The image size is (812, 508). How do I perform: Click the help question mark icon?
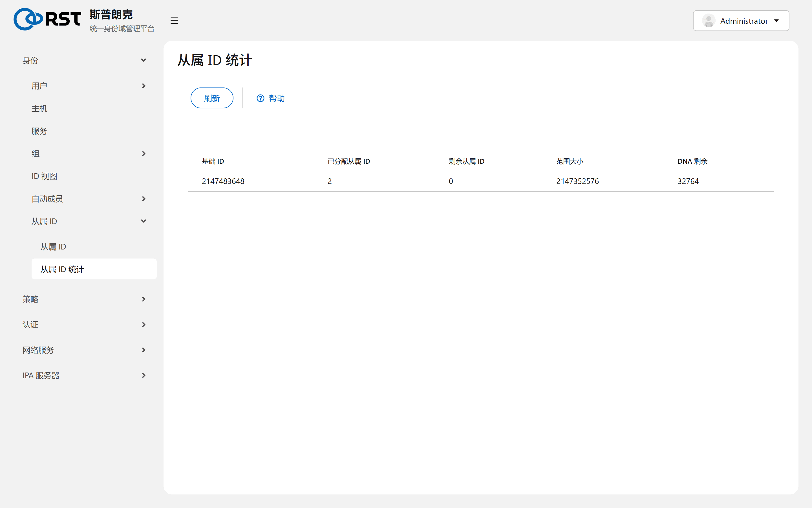coord(261,98)
